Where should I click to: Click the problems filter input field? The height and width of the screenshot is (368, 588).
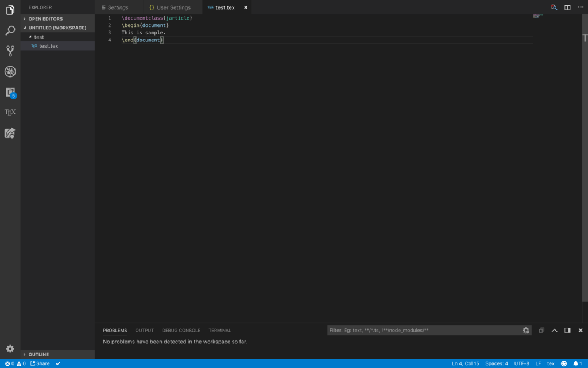[x=424, y=331]
